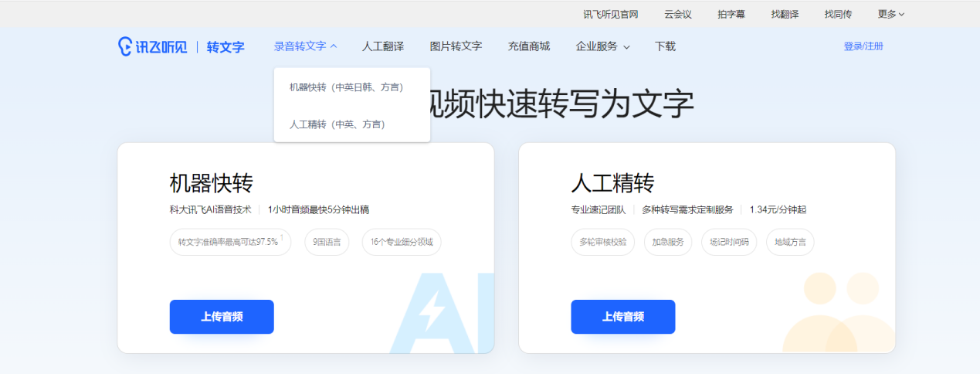Viewport: 980px width, 374px height.
Task: Open the 图片转文字 nav item
Action: 456,46
